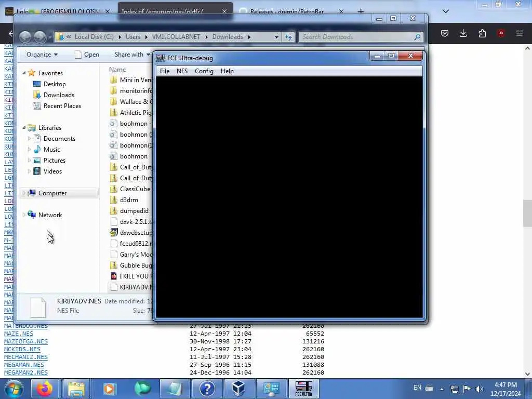
Task: Click the FCE Ultra title bar icon
Action: 160,58
